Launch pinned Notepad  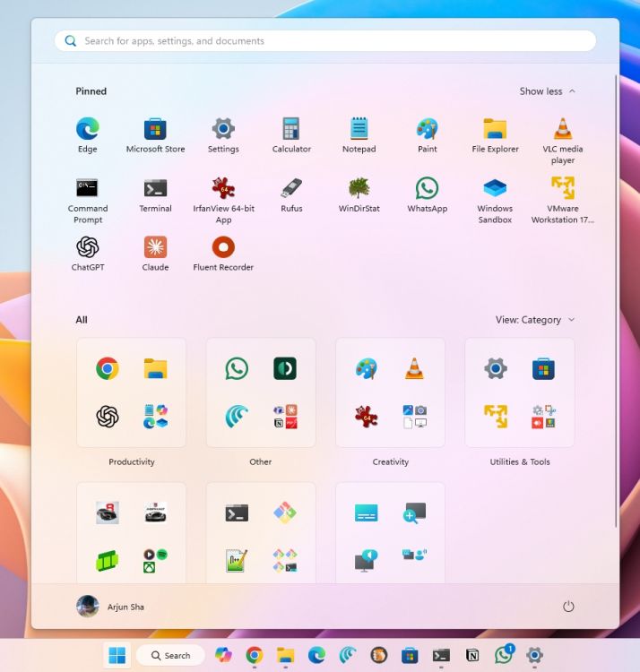pos(359,134)
